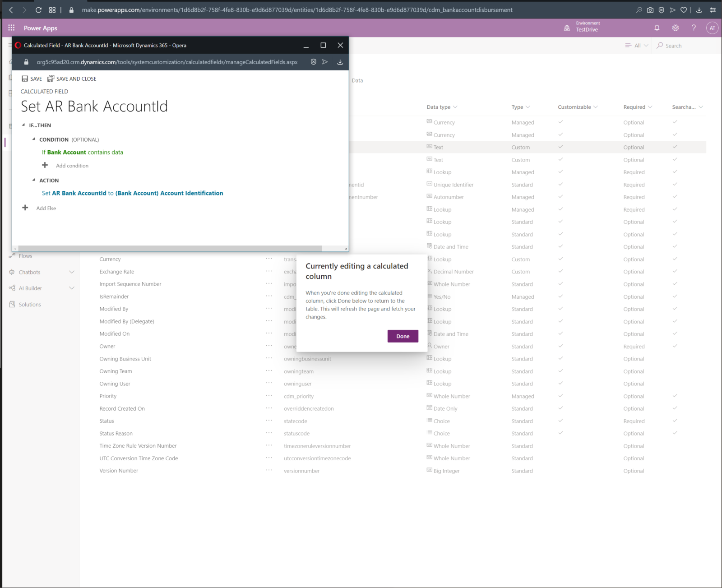Open the notifications bell
722x588 pixels.
point(657,28)
